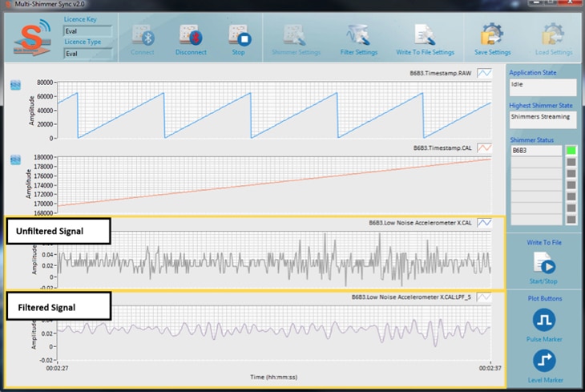Image resolution: width=585 pixels, height=392 pixels.
Task: Click the green B6B3 status indicator
Action: coord(571,151)
